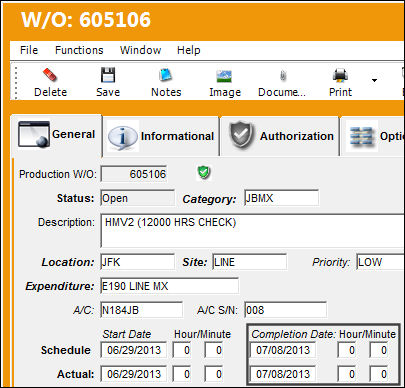Click the bold Expenditure label

[60, 286]
